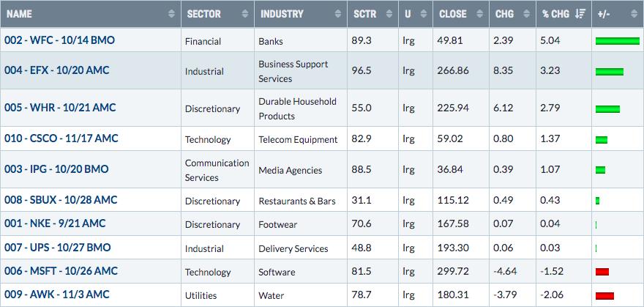Click the red bar in AWK row
This screenshot has width=644, height=307.
coord(604,295)
